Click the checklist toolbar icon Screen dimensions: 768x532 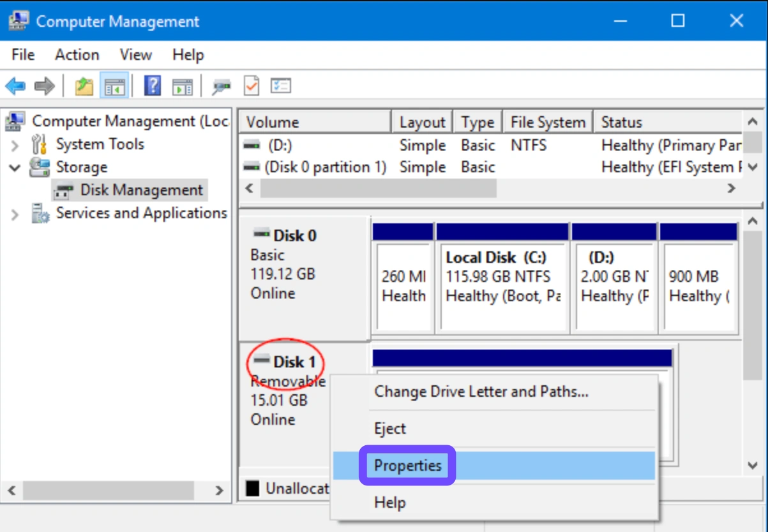(281, 85)
